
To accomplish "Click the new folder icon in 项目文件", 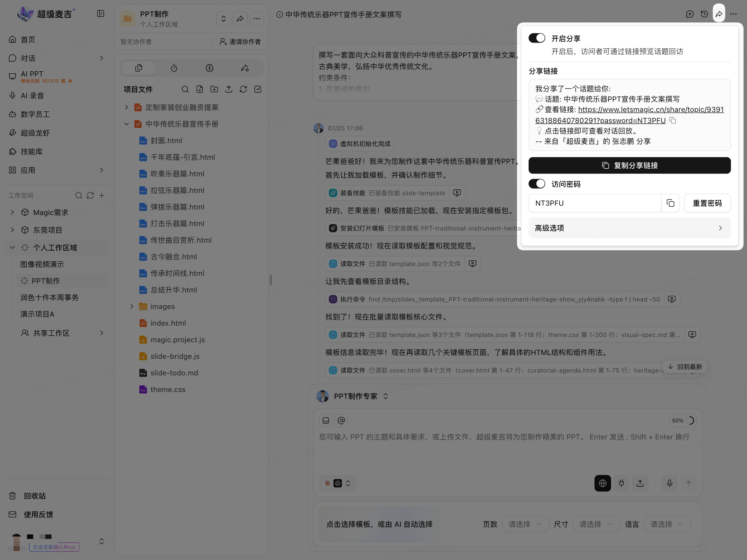I will [214, 90].
